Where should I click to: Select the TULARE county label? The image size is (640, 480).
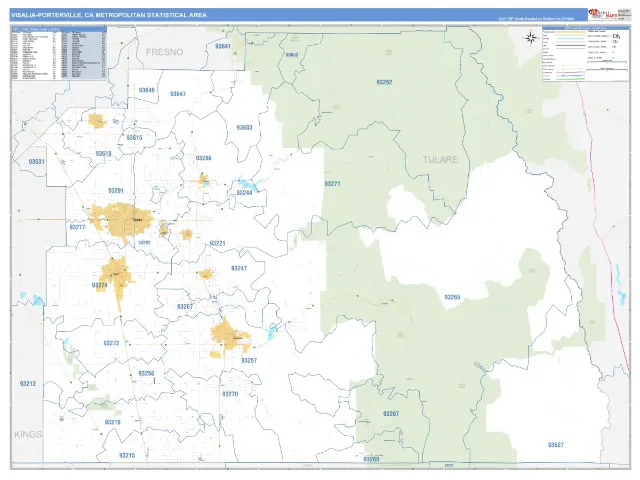tap(440, 160)
